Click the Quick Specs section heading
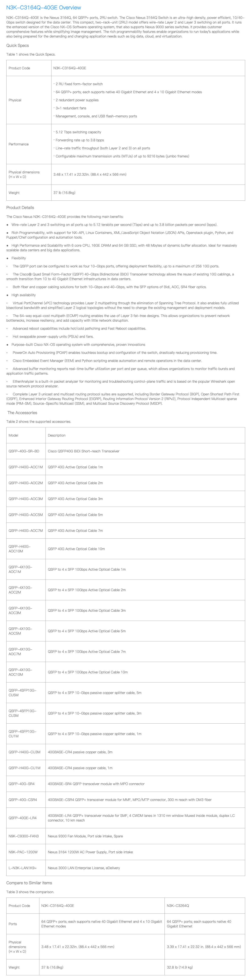The height and width of the screenshot is (980, 249). 18,46
